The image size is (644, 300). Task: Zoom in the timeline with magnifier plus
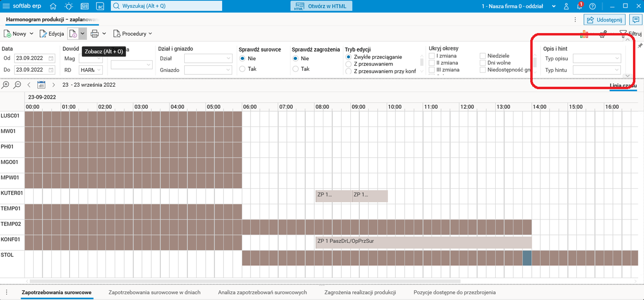(6, 85)
